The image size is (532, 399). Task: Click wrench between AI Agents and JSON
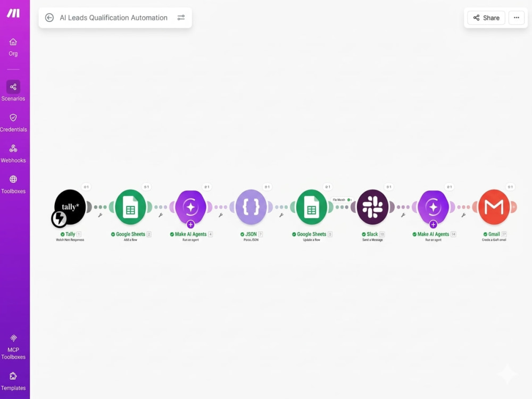pyautogui.click(x=221, y=215)
